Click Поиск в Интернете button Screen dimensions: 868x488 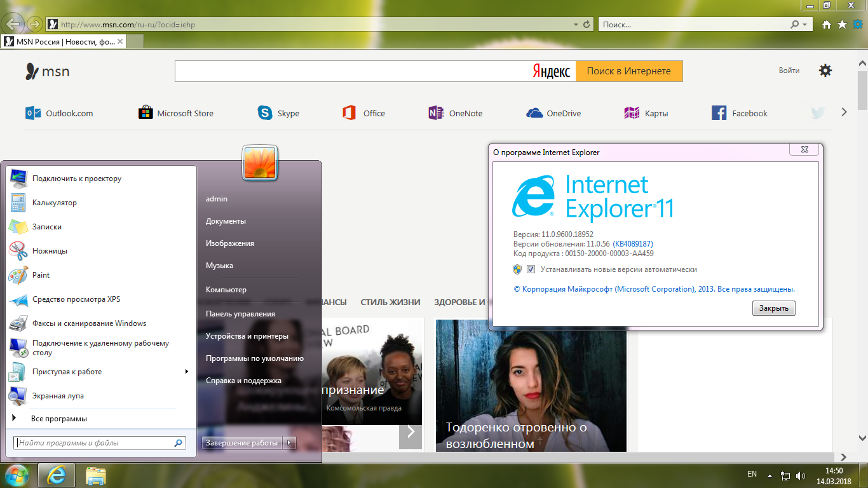(x=629, y=71)
